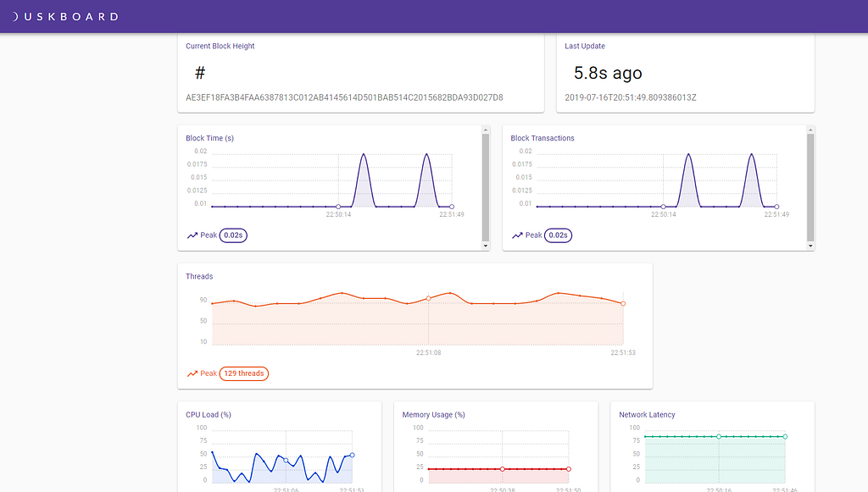Click the Duskboard logo in the header
868x492 pixels.
(x=64, y=16)
